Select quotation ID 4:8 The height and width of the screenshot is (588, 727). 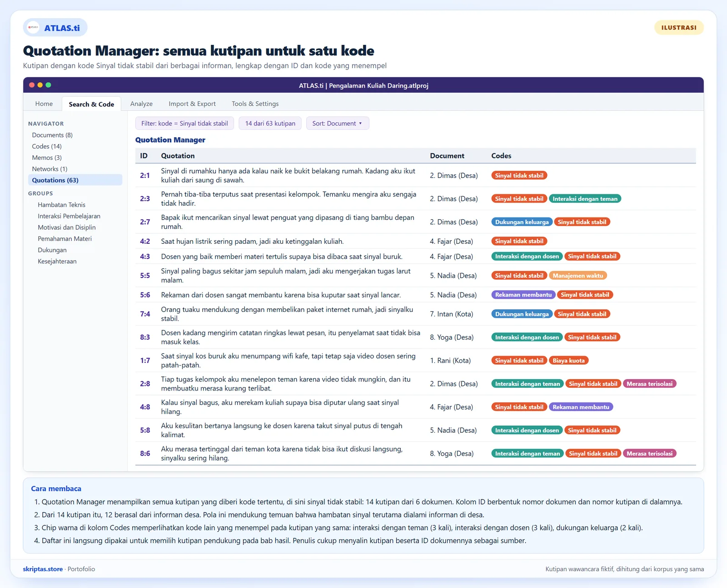point(145,407)
